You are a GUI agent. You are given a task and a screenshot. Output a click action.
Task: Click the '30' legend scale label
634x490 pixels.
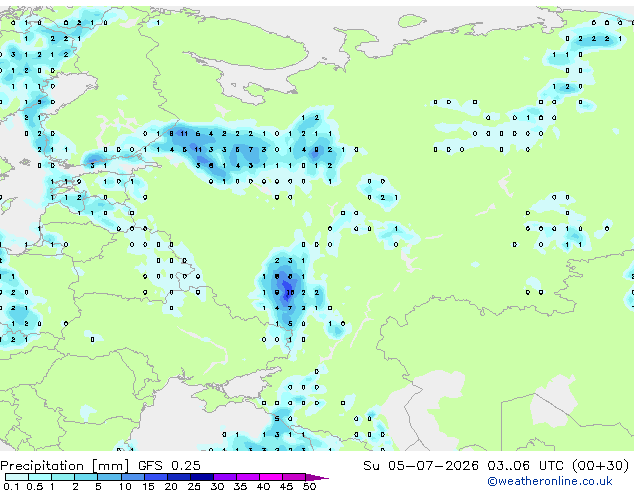coord(217,486)
